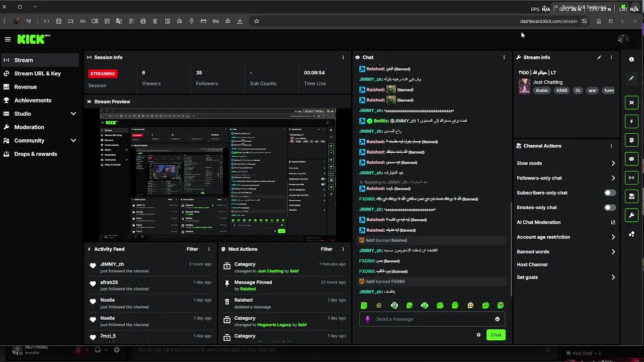Open the Banned words arrow

(613, 252)
